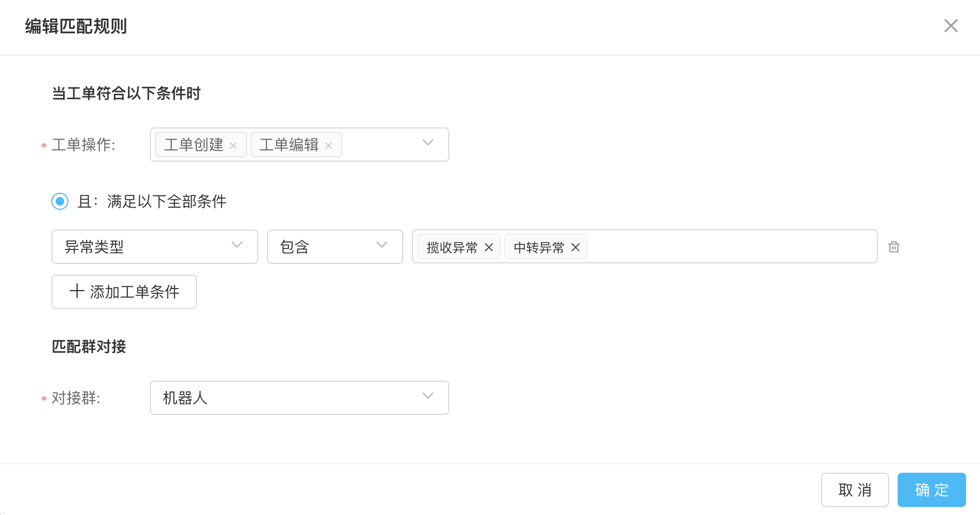This screenshot has height=515, width=980.
Task: Click the 揽收异常 tag text
Action: (452, 247)
